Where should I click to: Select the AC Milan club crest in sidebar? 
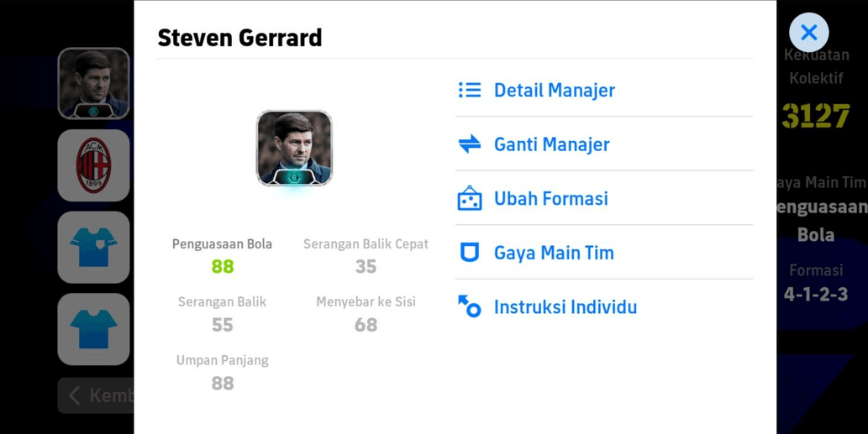pos(93,165)
